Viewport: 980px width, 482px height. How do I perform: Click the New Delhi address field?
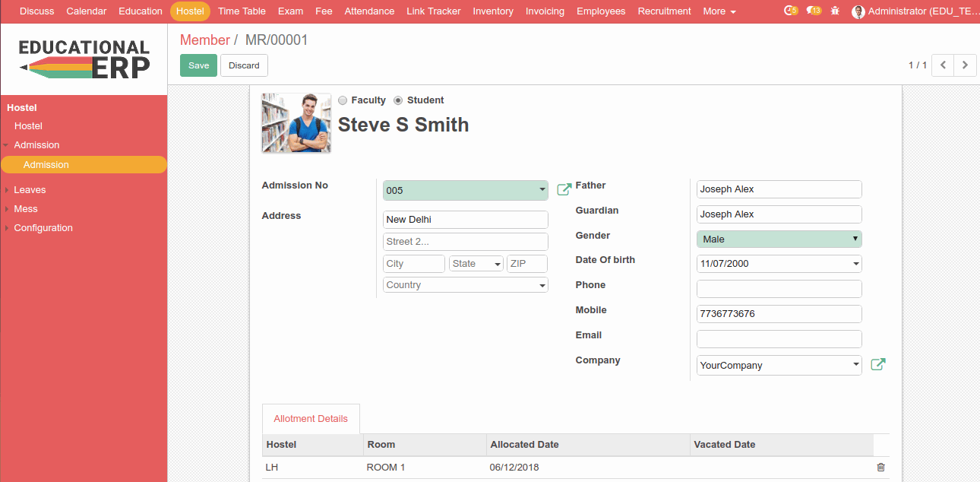tap(466, 220)
